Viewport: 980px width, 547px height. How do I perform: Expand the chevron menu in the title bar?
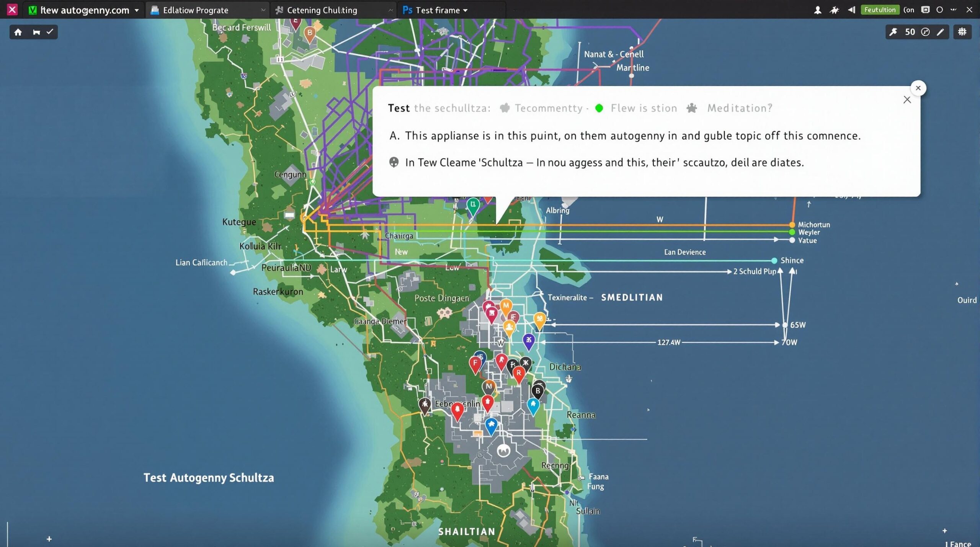click(953, 10)
